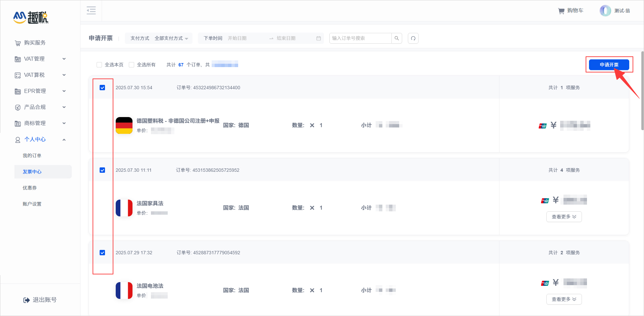Click the 申请开票 button
This screenshot has height=316, width=644.
click(x=609, y=64)
